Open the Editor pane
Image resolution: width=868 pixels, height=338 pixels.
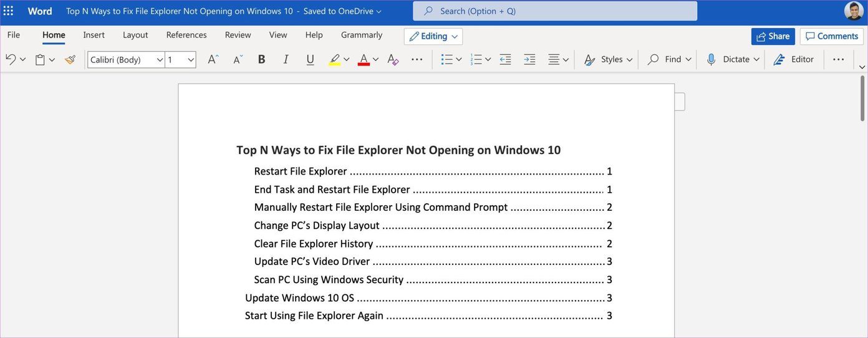(x=794, y=59)
